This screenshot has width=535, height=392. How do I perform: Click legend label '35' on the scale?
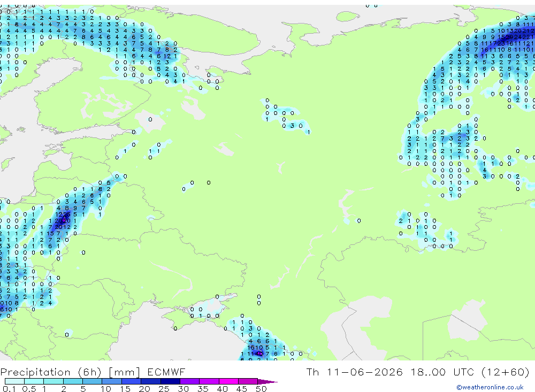pyautogui.click(x=203, y=389)
